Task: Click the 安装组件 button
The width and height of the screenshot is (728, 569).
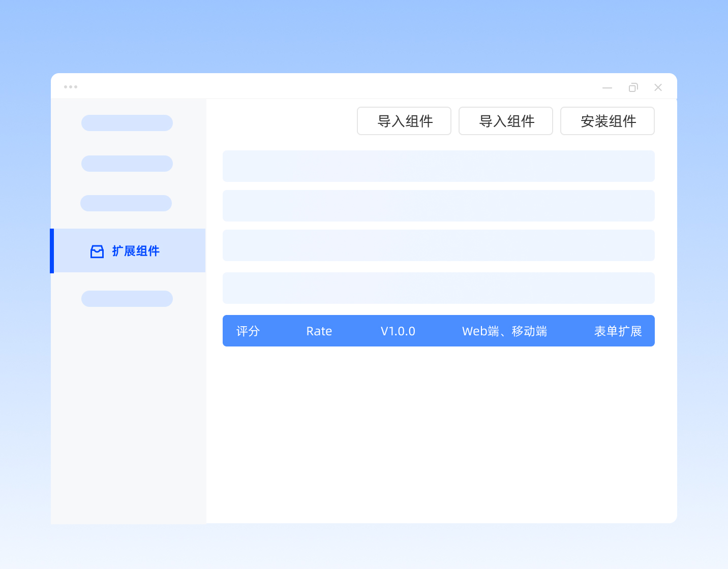Action: coord(607,121)
